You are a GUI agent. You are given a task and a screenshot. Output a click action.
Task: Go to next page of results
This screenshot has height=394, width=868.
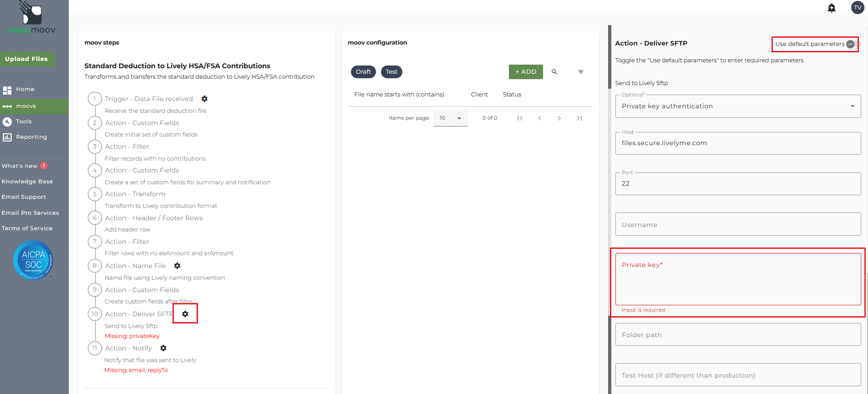[x=559, y=118]
